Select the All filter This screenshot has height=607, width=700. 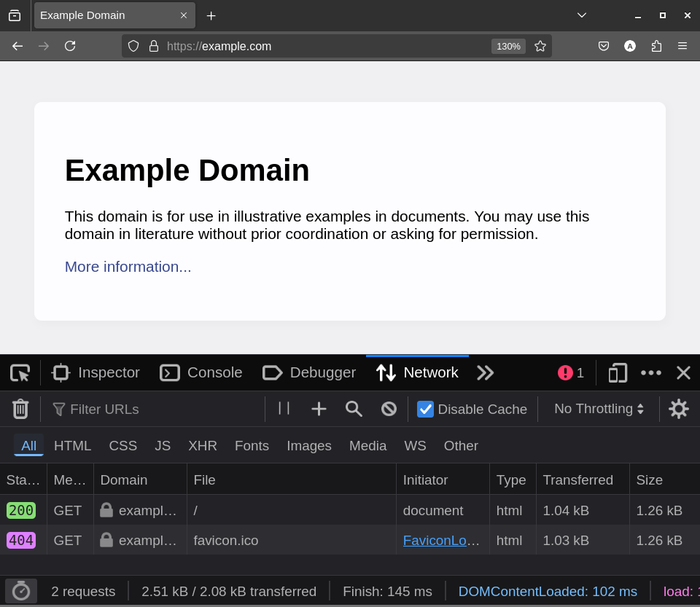(29, 445)
